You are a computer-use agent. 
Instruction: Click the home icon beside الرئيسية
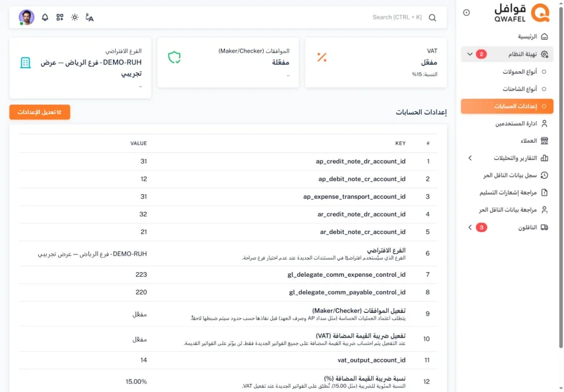point(544,36)
